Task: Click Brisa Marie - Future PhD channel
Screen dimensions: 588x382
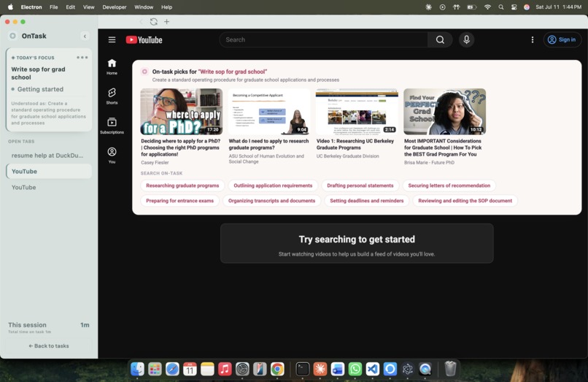Action: click(429, 163)
